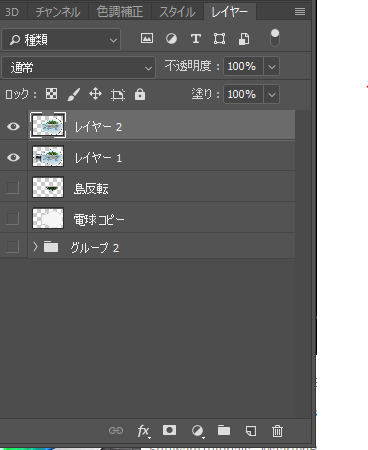Click the 電球コピー layer thumbnail
The height and width of the screenshot is (450, 368).
click(x=48, y=218)
